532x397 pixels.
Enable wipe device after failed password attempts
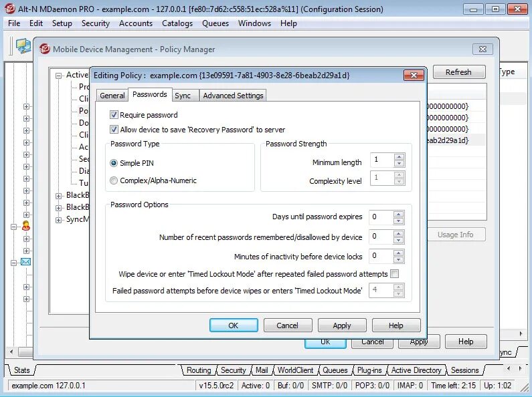pos(394,274)
